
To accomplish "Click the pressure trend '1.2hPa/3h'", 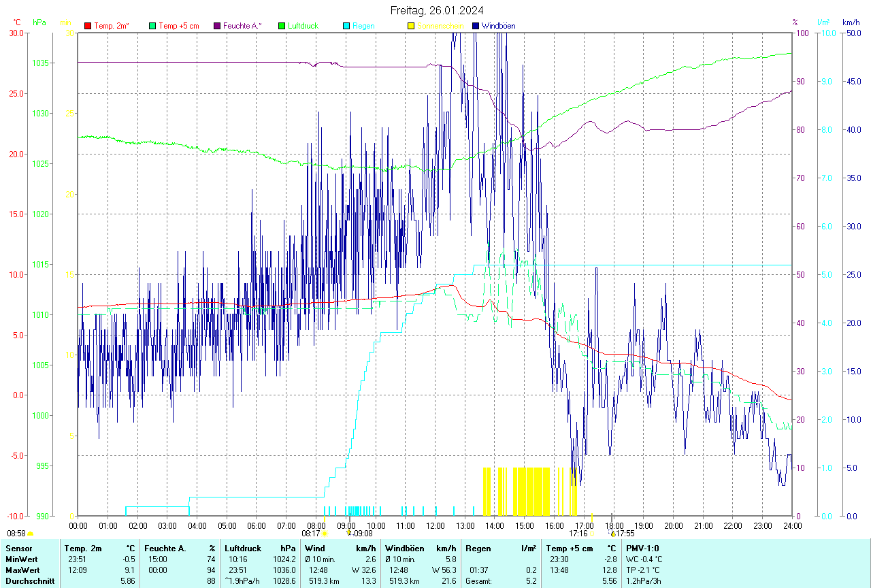I will tap(643, 581).
